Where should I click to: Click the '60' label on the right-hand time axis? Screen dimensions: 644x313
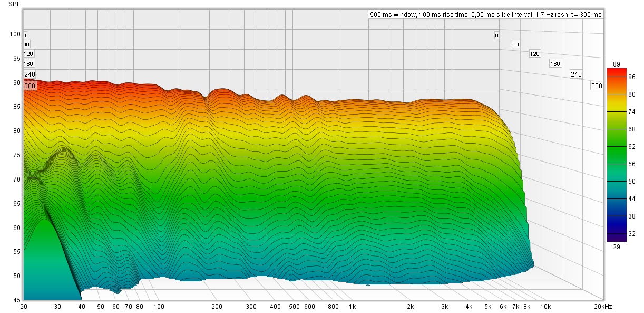tap(515, 45)
